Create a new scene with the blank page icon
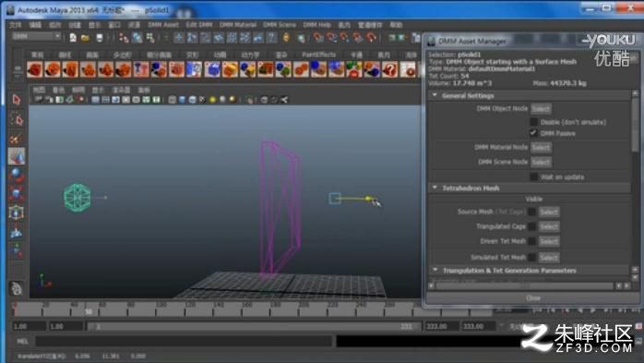Image resolution: width=644 pixels, height=363 pixels. [x=73, y=38]
